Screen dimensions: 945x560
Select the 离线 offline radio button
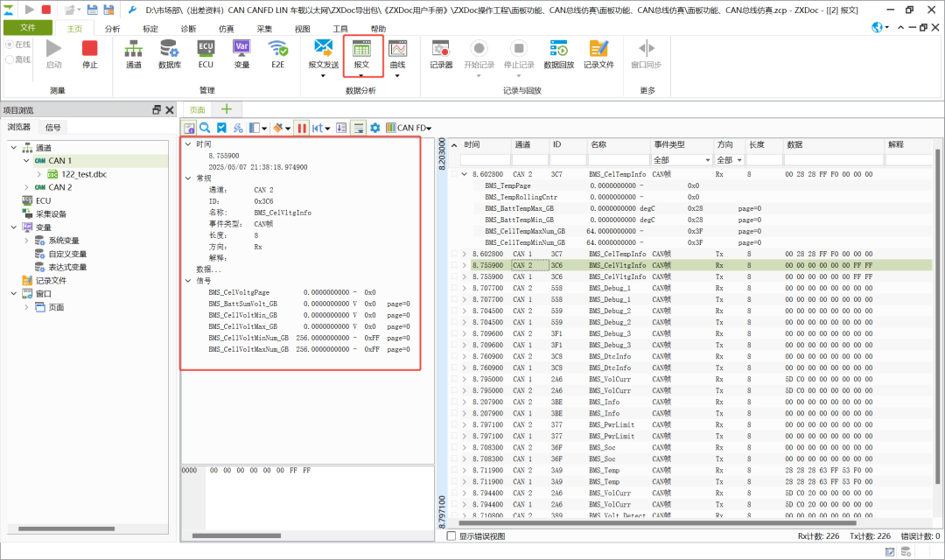click(x=10, y=59)
